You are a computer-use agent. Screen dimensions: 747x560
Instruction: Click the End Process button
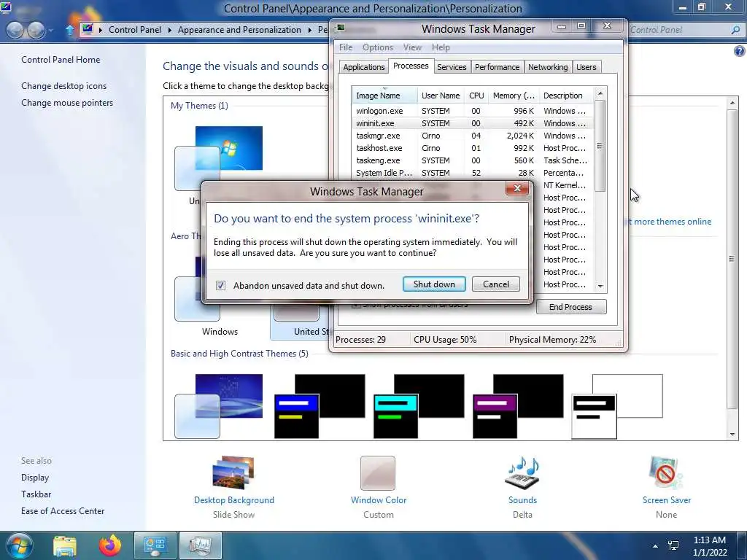coord(570,307)
